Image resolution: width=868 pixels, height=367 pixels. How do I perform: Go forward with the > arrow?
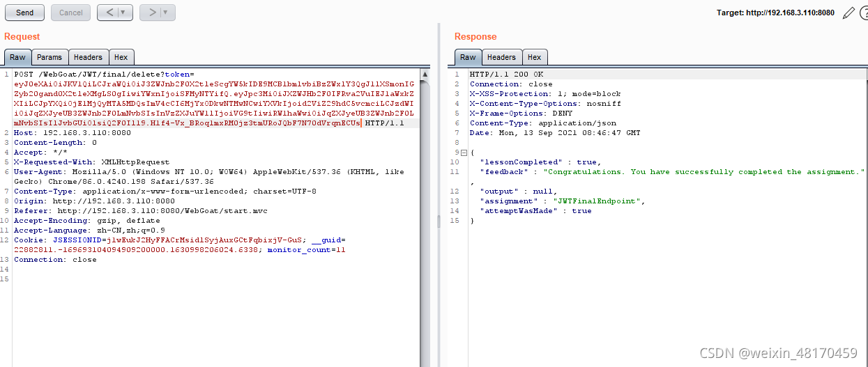(x=150, y=13)
